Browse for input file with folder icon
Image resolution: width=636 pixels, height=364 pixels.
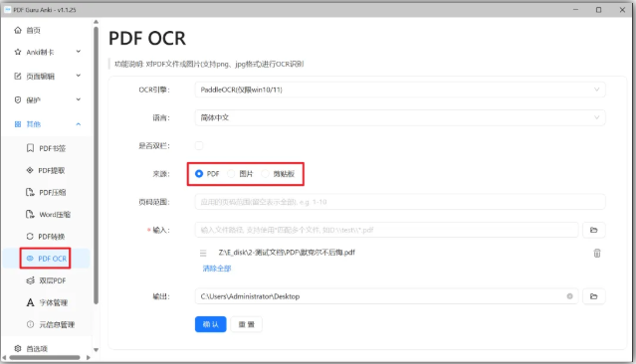(x=594, y=230)
